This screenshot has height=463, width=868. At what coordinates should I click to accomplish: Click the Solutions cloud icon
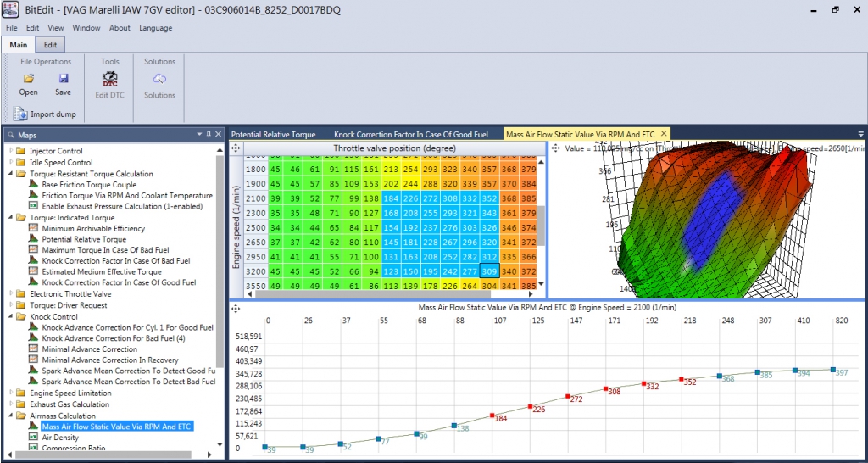point(159,78)
